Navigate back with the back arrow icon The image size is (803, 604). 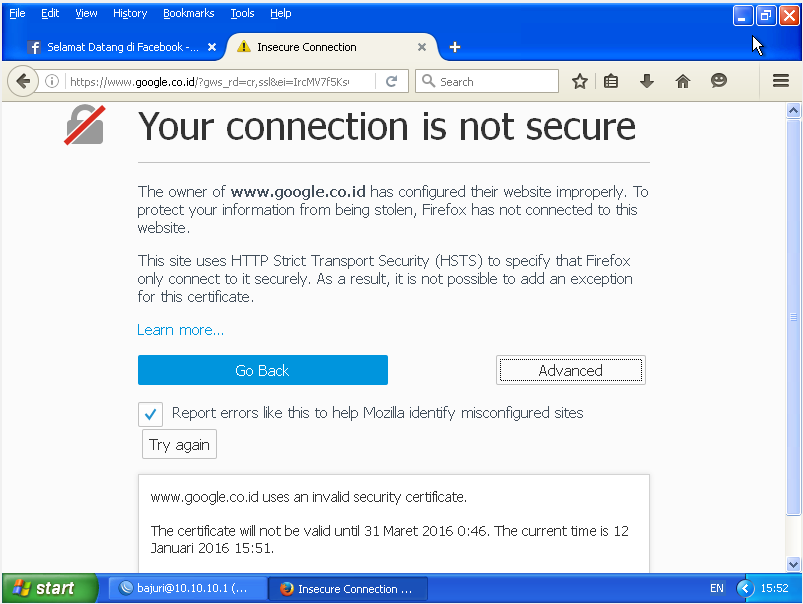[x=22, y=81]
